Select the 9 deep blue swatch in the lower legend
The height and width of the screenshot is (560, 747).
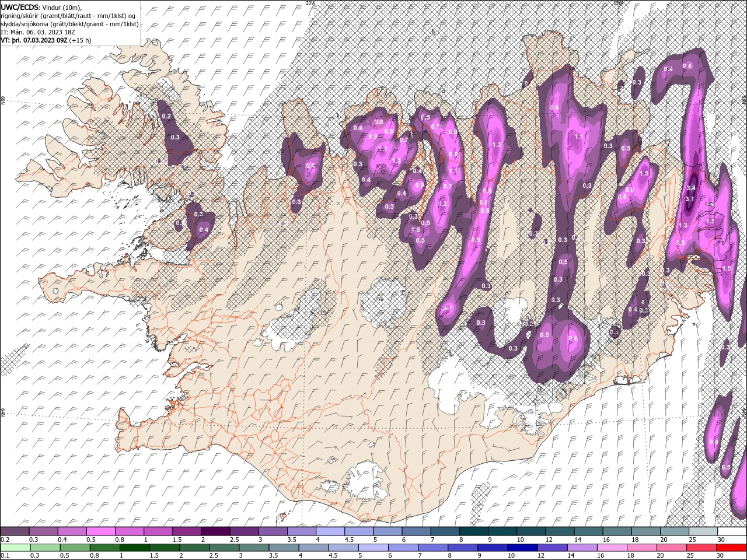[x=493, y=548]
